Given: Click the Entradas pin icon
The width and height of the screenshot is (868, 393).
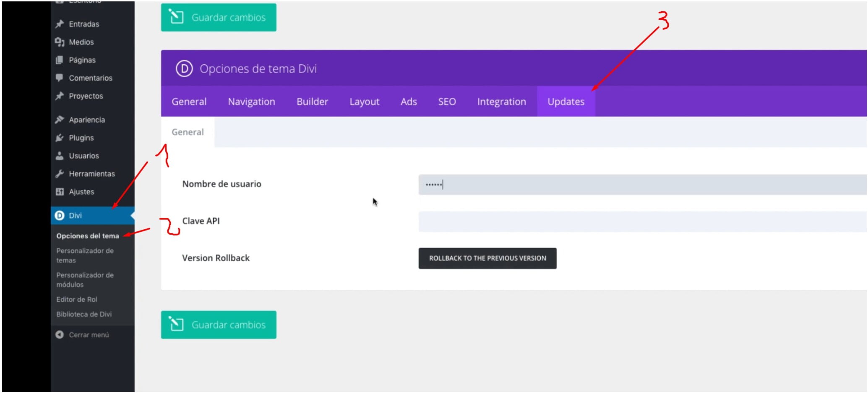Looking at the screenshot, I should (x=60, y=24).
